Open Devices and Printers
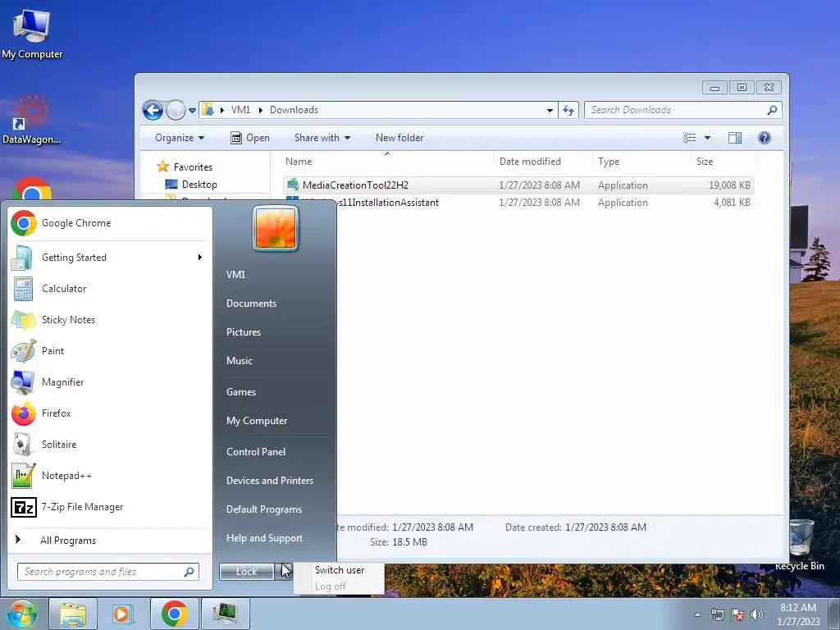This screenshot has height=630, width=840. (269, 481)
